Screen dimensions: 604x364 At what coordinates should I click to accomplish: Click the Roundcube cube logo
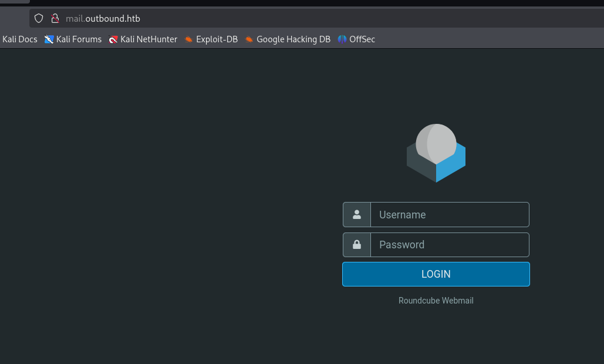click(436, 153)
